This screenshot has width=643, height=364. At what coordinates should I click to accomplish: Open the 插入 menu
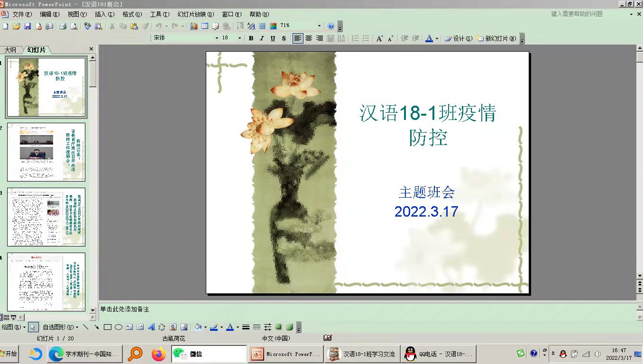tap(101, 14)
